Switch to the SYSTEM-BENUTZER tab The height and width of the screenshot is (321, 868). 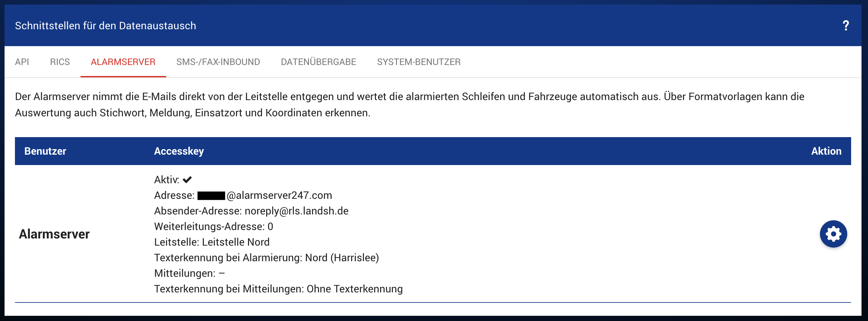click(x=418, y=62)
